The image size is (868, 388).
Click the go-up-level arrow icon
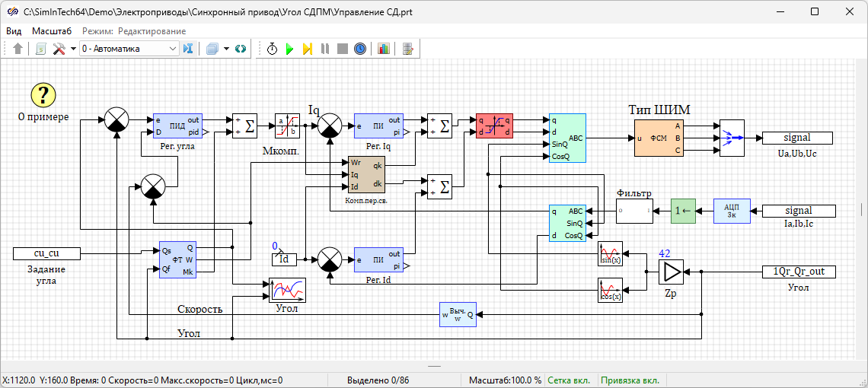pos(18,49)
